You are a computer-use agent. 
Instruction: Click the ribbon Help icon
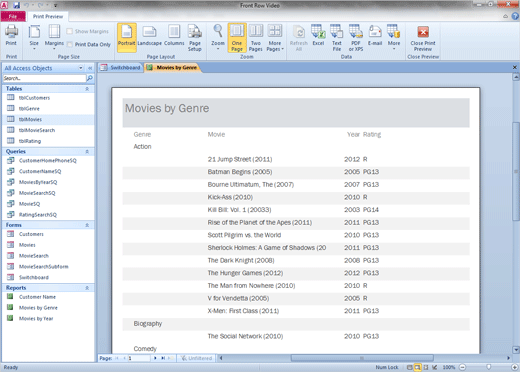[x=515, y=16]
